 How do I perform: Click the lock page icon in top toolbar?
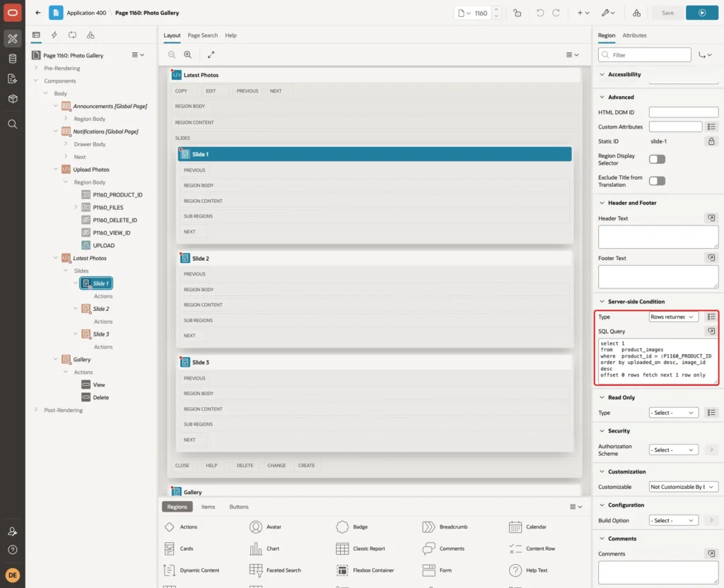pos(517,13)
